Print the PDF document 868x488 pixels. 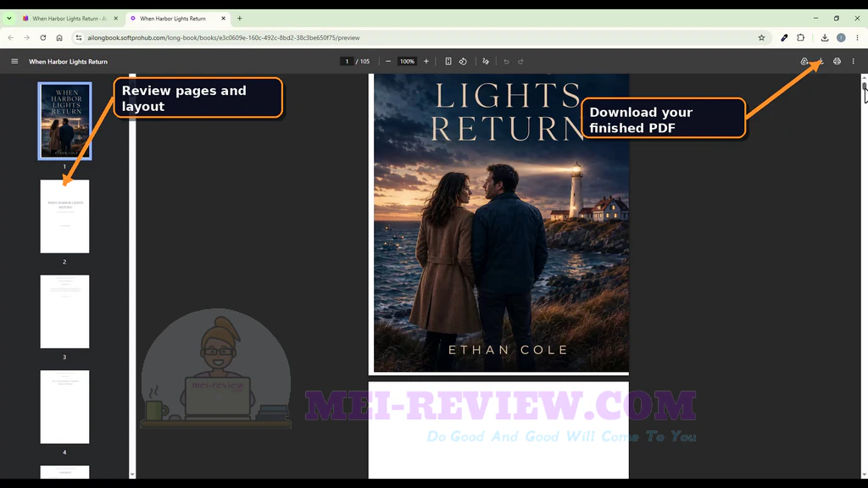837,61
